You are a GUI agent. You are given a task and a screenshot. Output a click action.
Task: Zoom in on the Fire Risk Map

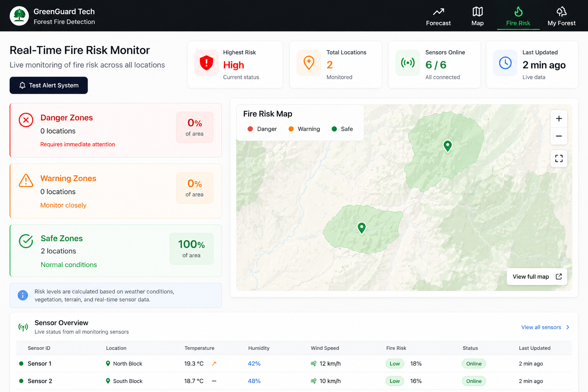point(559,119)
